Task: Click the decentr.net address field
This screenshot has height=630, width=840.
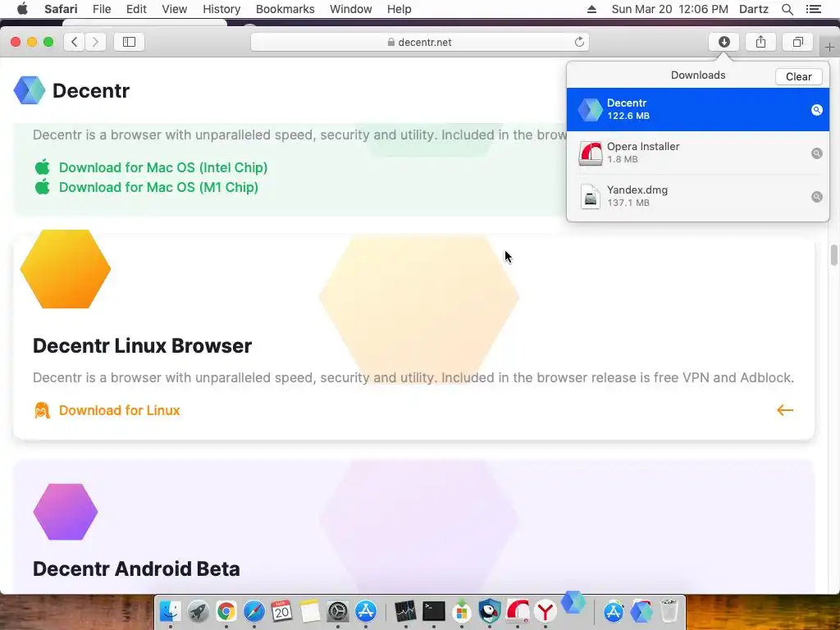Action: 420,42
